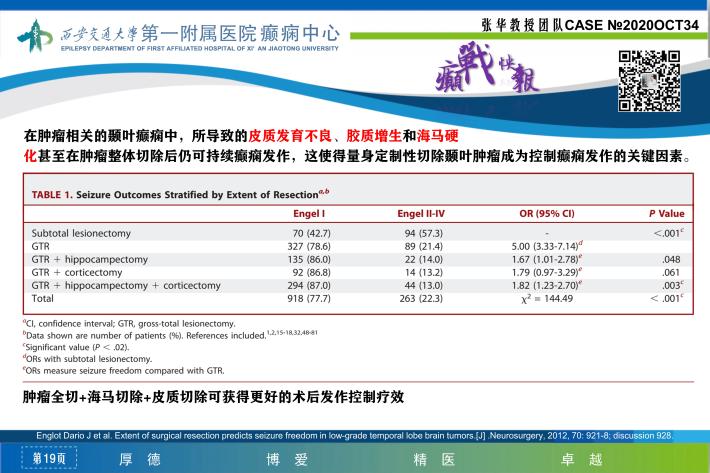Click cell value '89 (21.4)'

[x=424, y=247]
